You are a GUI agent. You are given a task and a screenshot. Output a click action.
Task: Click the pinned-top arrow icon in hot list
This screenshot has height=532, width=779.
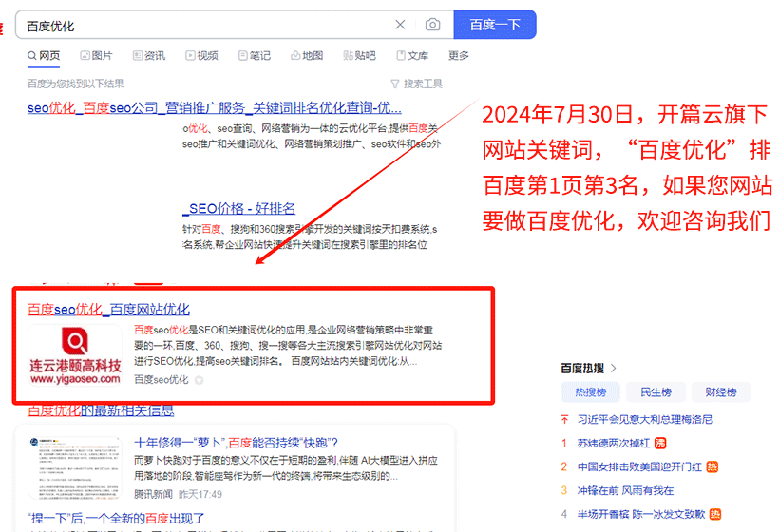point(564,420)
